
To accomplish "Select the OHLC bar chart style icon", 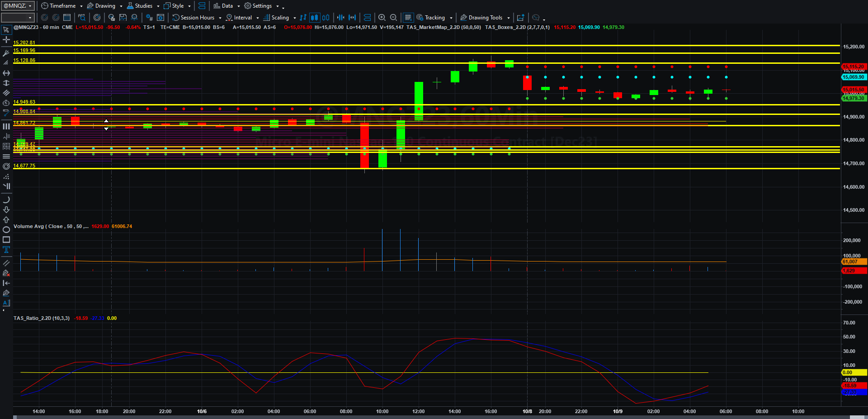I will [x=303, y=18].
